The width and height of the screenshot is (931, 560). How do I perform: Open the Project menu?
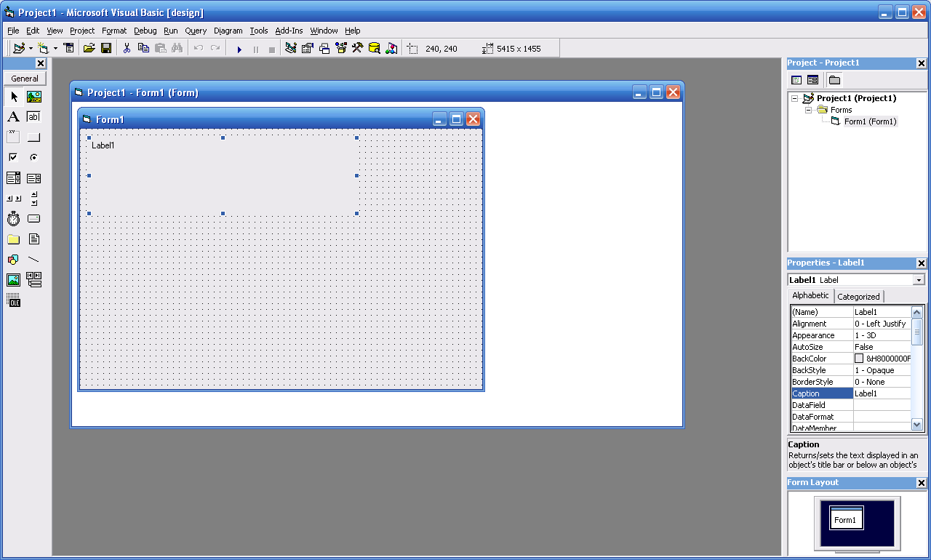[x=82, y=31]
